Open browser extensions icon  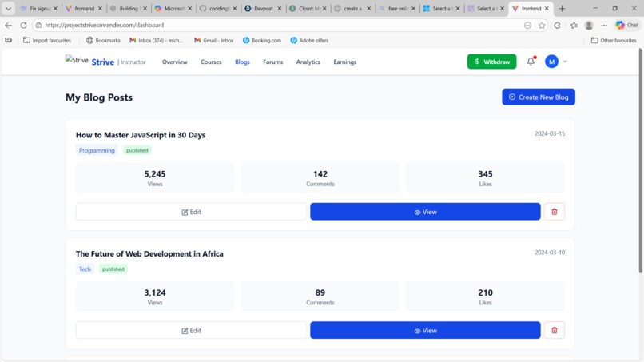pos(557,25)
